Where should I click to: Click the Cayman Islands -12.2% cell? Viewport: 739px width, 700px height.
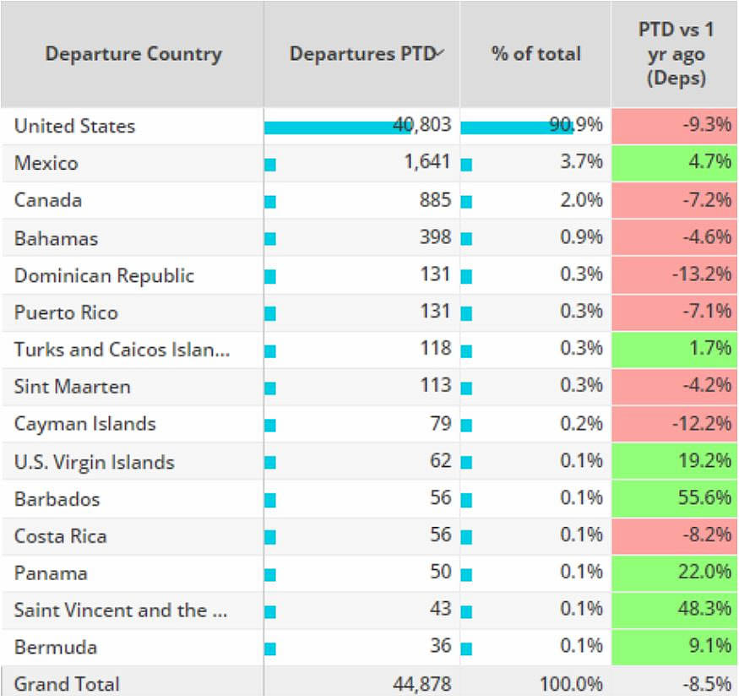click(x=674, y=424)
